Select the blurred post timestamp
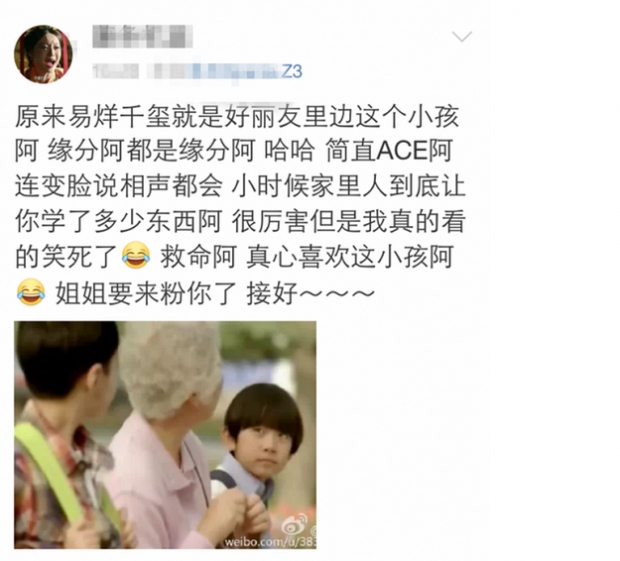Viewport: 620px width, 561px height. pos(115,71)
